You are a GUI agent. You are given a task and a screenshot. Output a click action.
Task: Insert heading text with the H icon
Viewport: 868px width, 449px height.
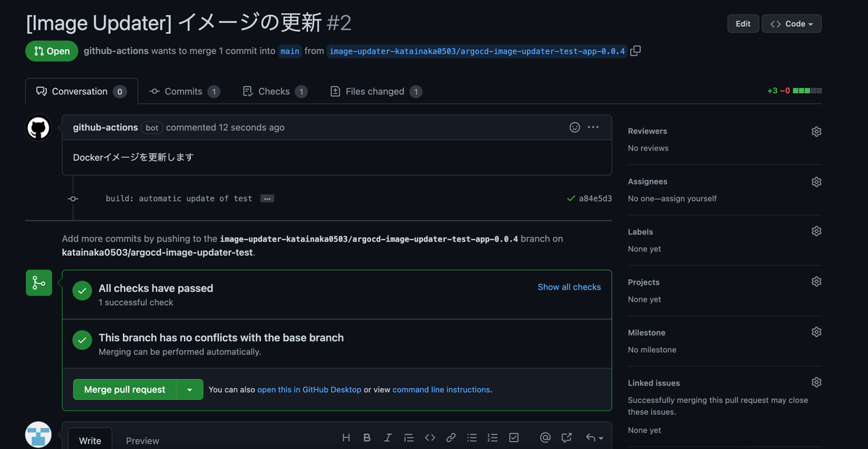tap(346, 437)
